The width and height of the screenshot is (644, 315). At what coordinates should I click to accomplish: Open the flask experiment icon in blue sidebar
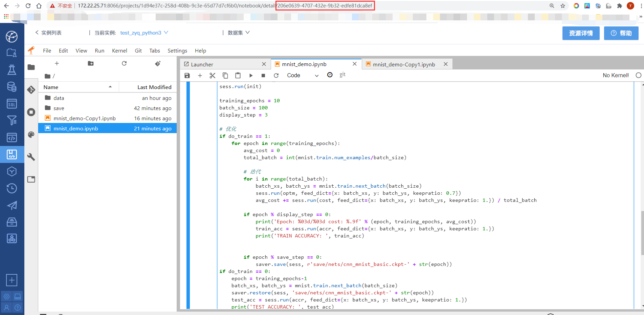(12, 70)
